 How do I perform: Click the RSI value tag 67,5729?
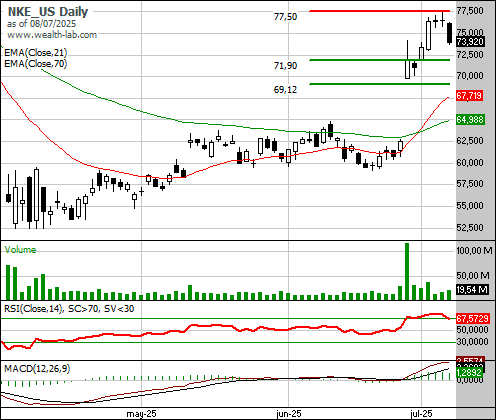pos(473,319)
